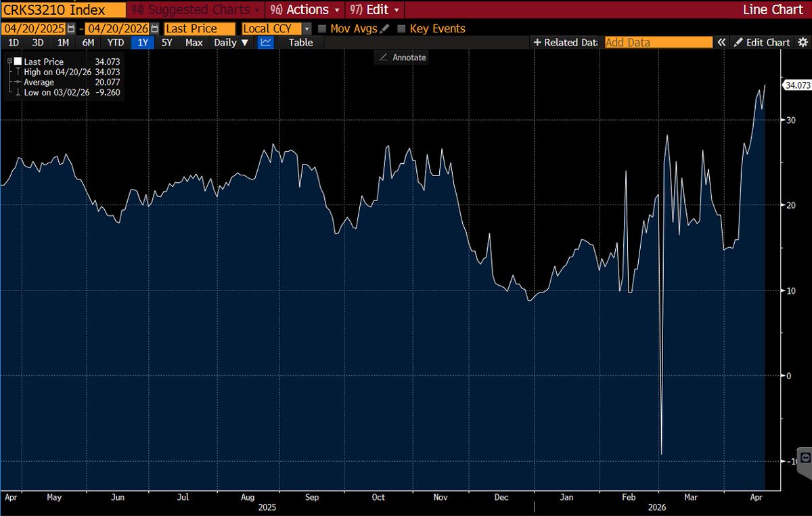Screen dimensions: 812x516
Task: Open the Daily periodicity dropdown
Action: [231, 42]
